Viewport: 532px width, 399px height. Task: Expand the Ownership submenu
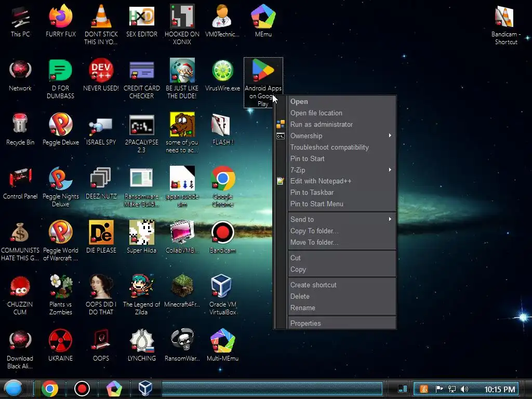[x=342, y=136]
